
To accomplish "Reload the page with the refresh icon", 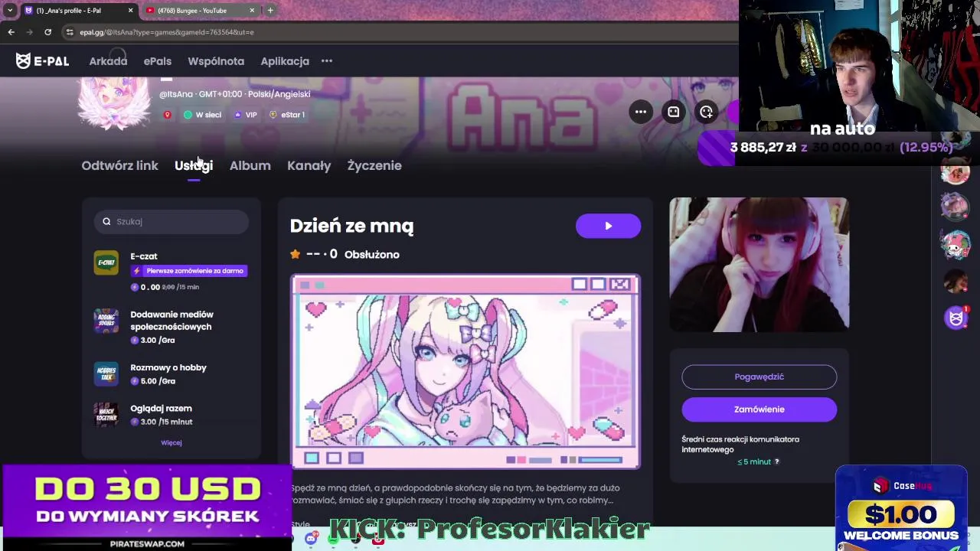I will point(47,32).
